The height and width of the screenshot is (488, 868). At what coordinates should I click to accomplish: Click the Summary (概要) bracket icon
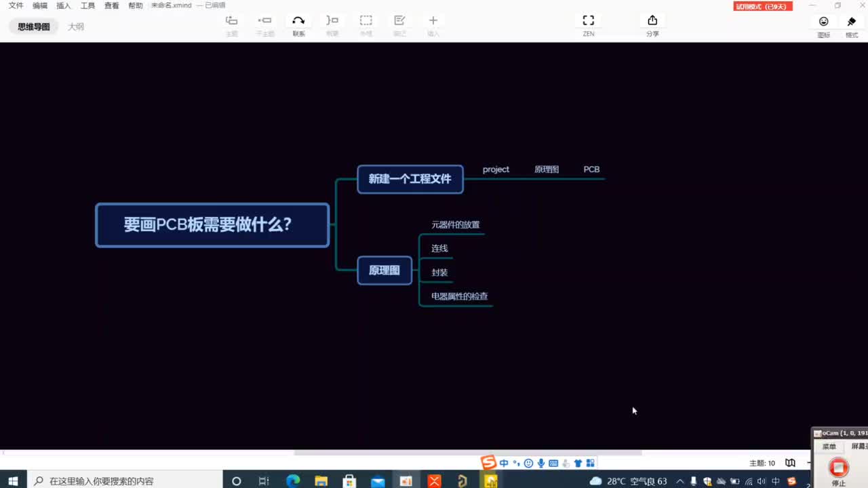coord(332,21)
